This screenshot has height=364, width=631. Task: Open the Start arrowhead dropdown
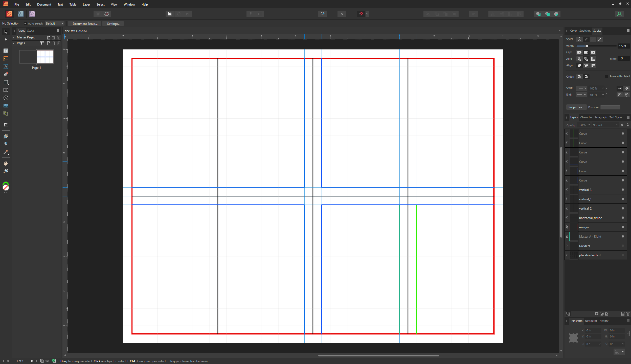coord(581,88)
